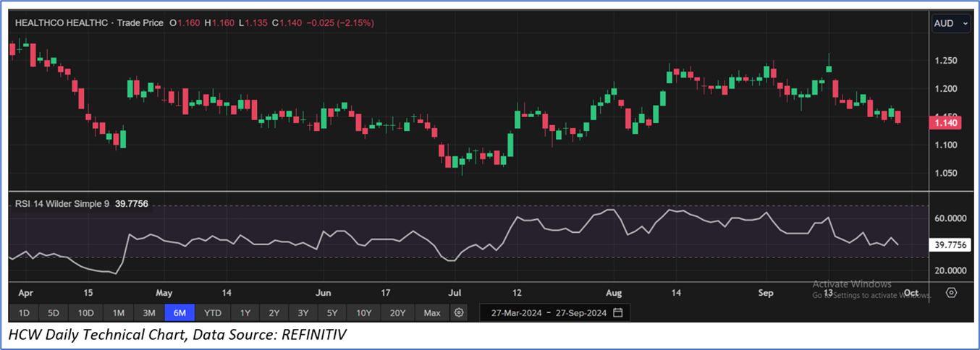Image resolution: width=980 pixels, height=350 pixels.
Task: Select the 2Y time range
Action: pyautogui.click(x=274, y=313)
